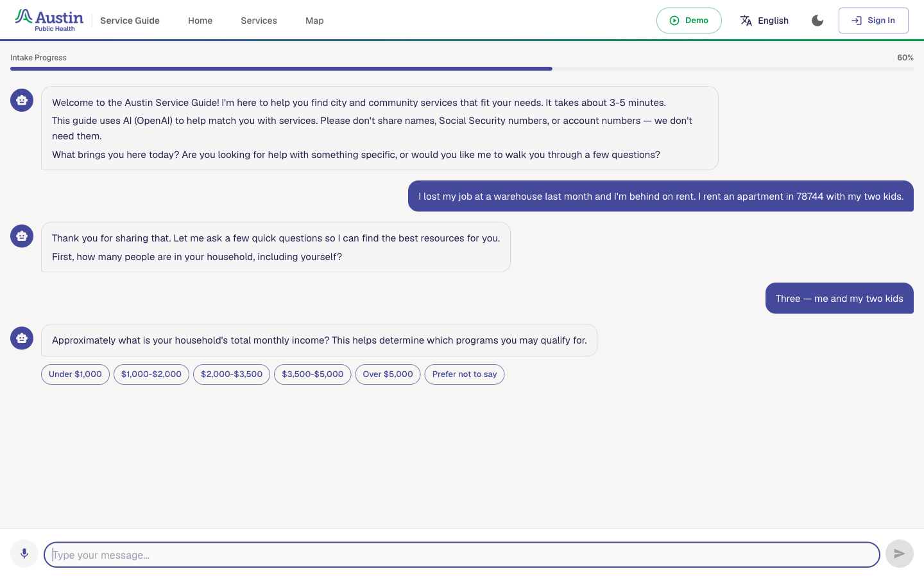Focus the Type your message input field
924x578 pixels.
click(462, 555)
